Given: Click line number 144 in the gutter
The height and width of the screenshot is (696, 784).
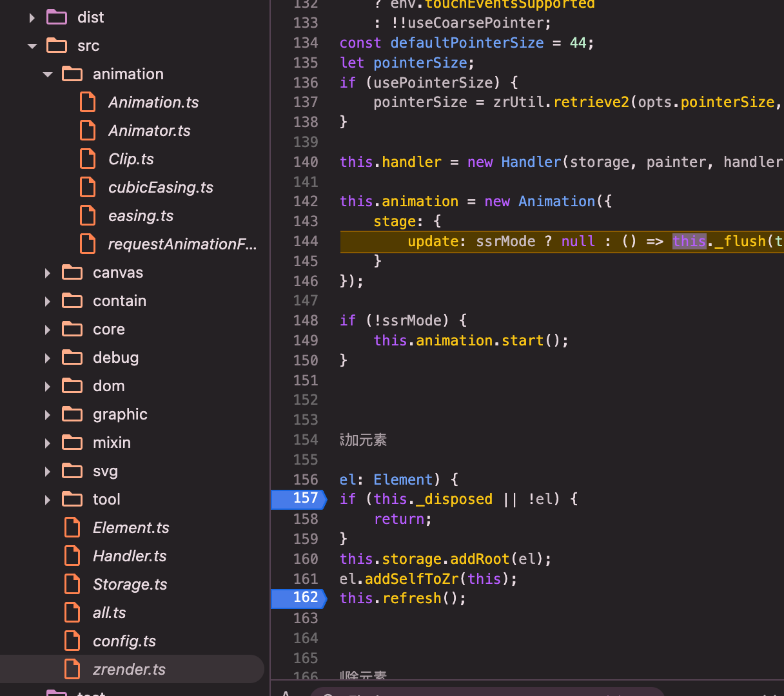Looking at the screenshot, I should tap(306, 241).
